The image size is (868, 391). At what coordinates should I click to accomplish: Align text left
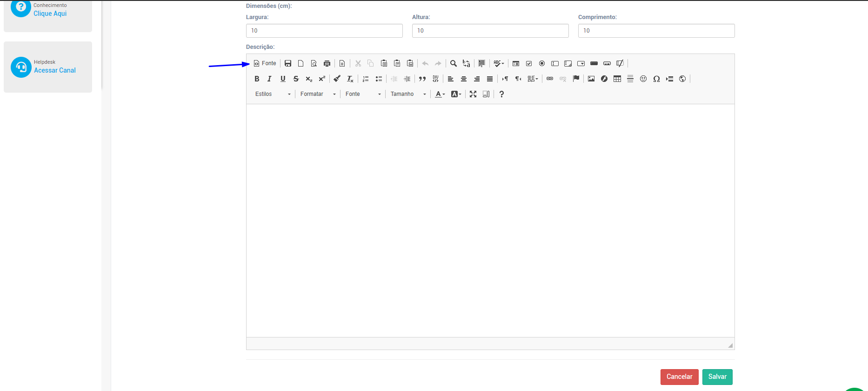coord(451,79)
